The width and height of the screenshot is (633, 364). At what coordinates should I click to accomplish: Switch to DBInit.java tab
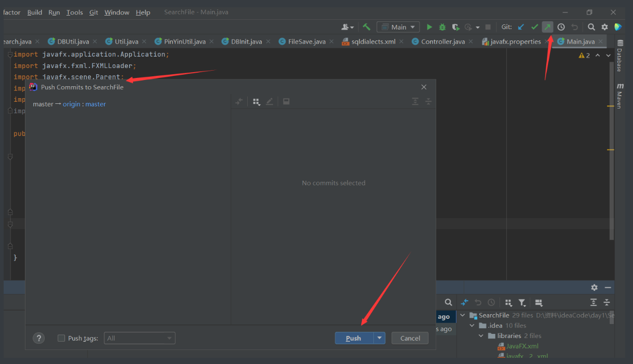click(246, 42)
